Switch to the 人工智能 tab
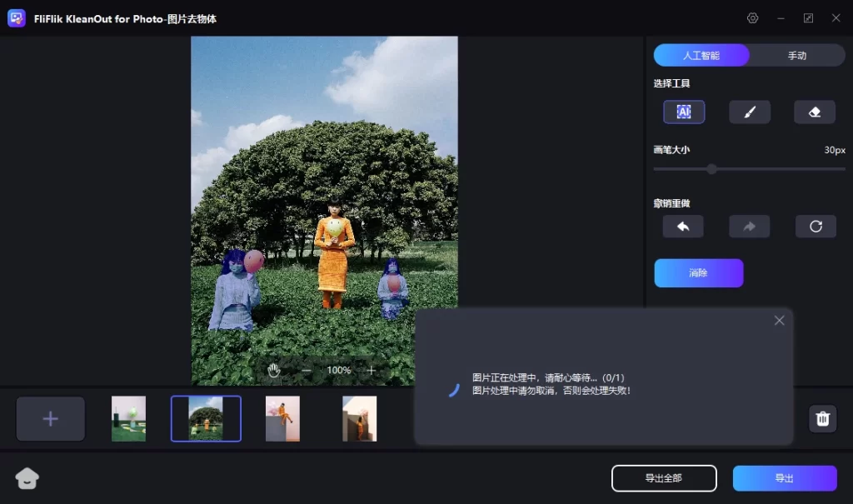 click(x=701, y=56)
